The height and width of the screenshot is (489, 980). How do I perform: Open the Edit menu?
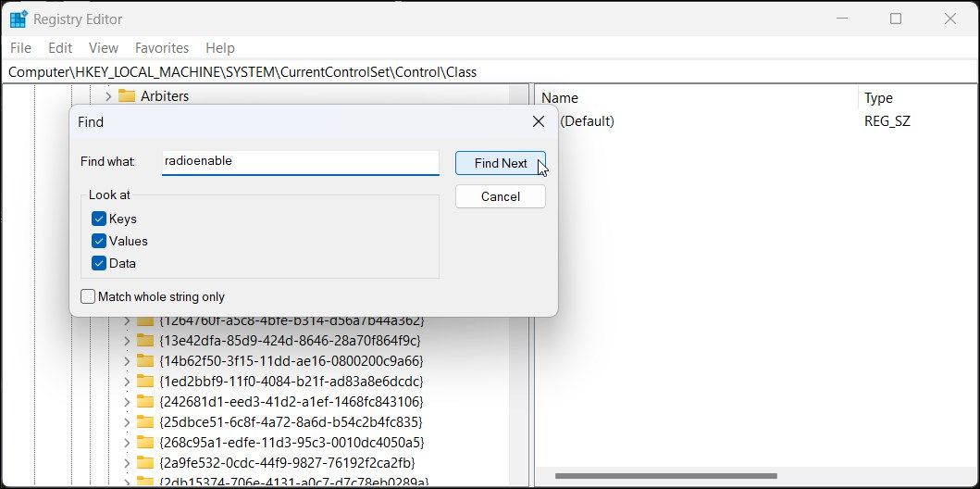coord(60,47)
